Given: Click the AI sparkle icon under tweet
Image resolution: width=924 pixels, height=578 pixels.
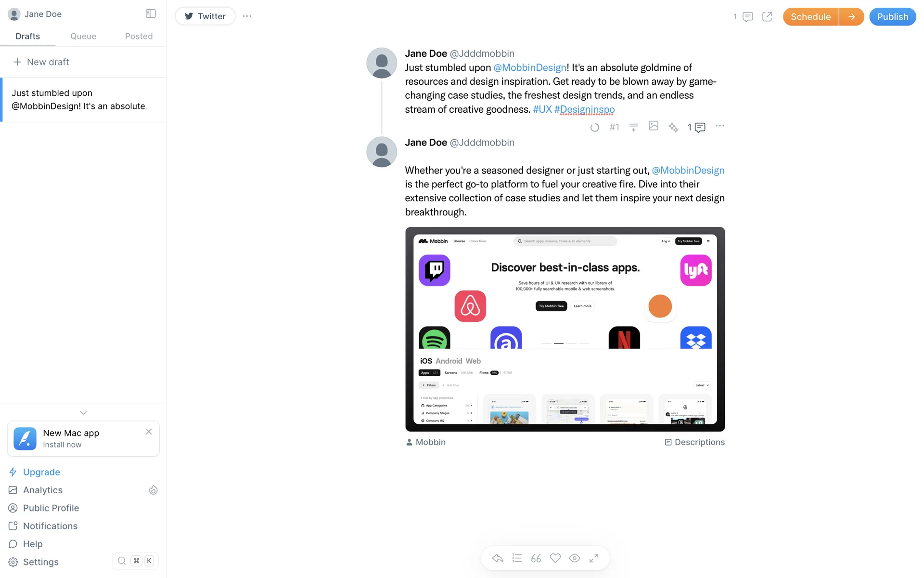Looking at the screenshot, I should (673, 127).
